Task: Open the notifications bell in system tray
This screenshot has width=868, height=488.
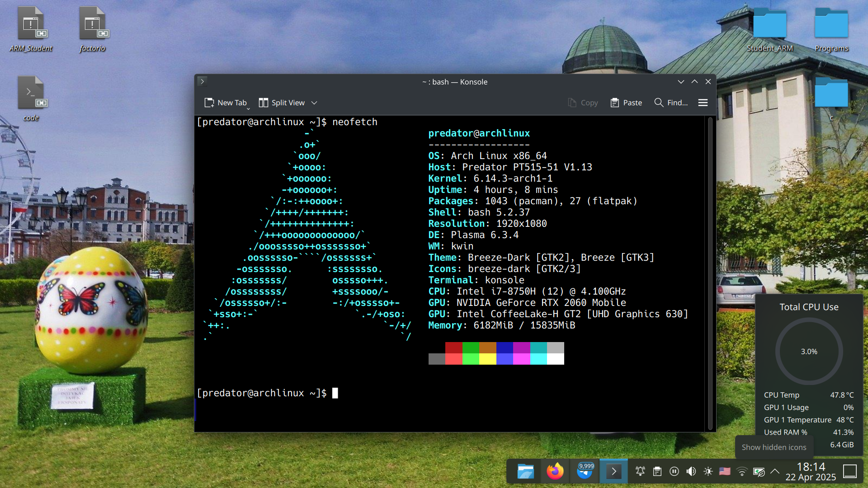Action: [640, 471]
